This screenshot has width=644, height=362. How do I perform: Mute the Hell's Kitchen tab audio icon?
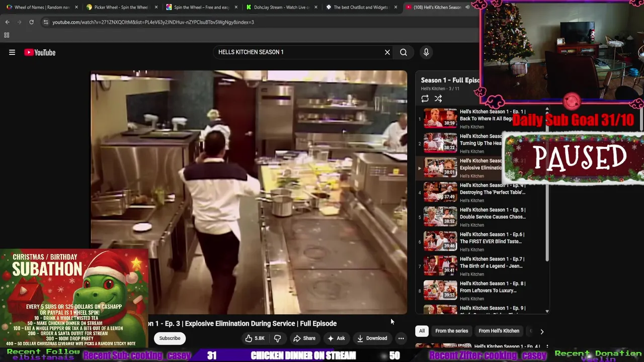click(x=467, y=8)
